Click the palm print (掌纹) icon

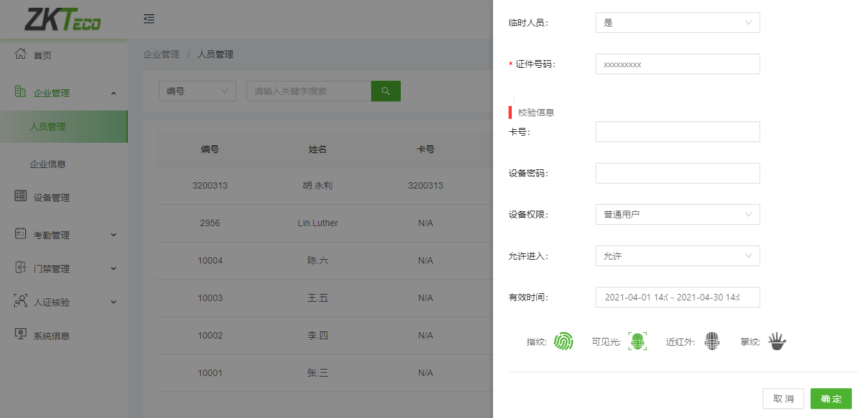[x=777, y=341]
